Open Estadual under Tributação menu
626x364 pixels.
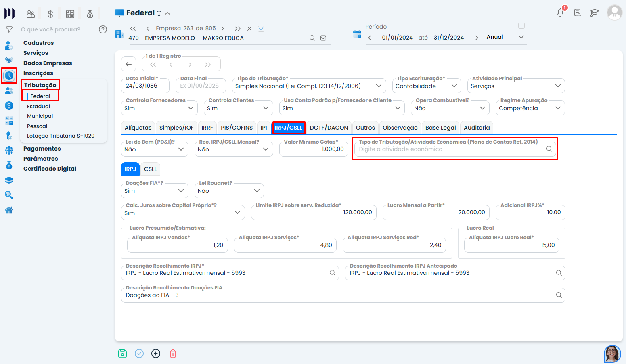(x=39, y=107)
